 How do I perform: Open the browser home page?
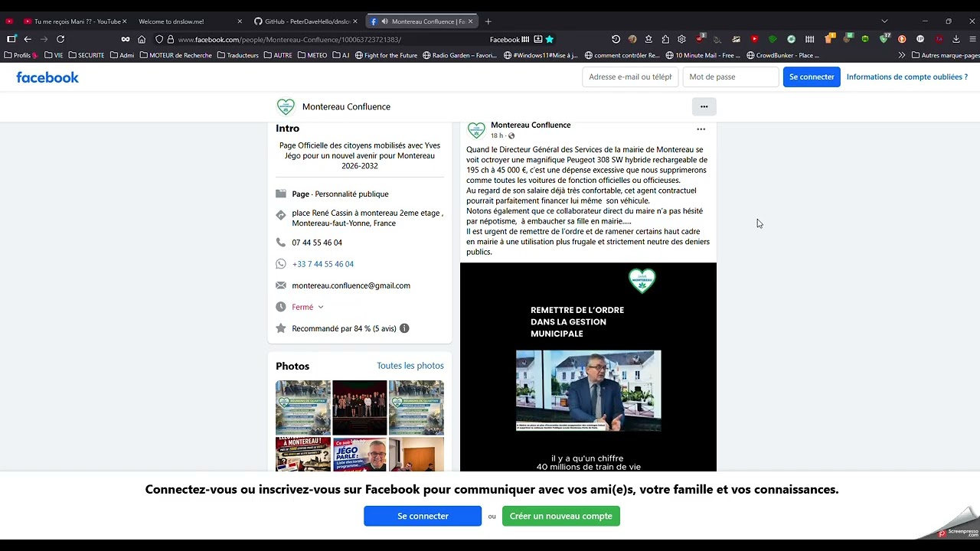point(142,39)
